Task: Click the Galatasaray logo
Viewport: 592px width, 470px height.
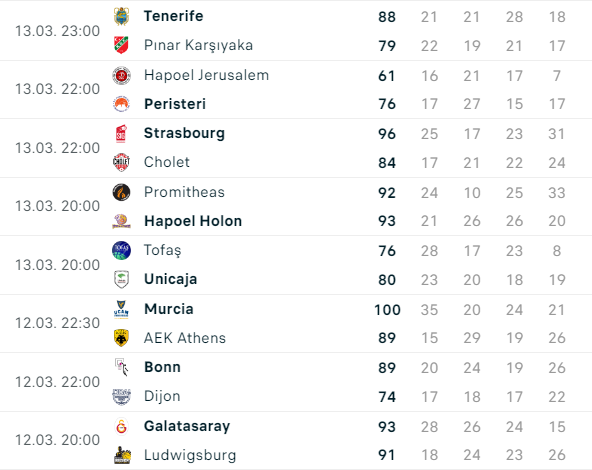Action: 121,427
